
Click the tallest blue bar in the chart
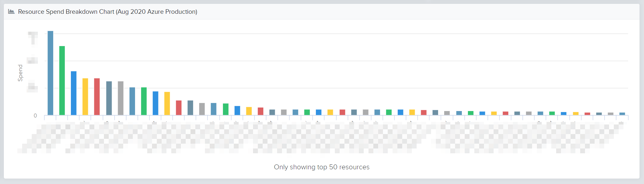pyautogui.click(x=50, y=73)
